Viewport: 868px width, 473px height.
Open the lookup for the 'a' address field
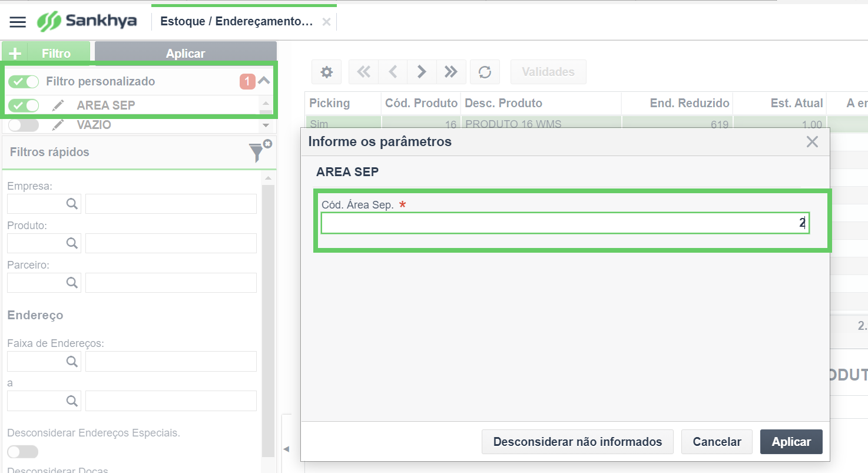[x=72, y=401]
